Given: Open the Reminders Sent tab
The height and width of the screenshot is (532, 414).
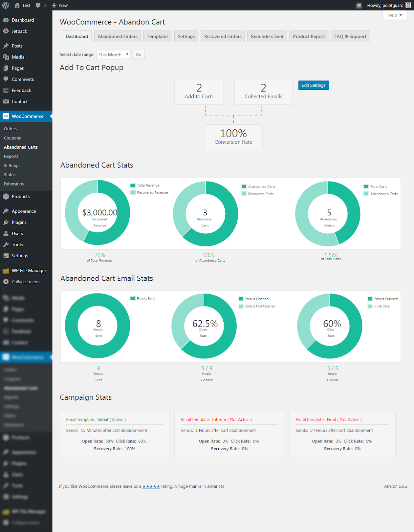Looking at the screenshot, I should (267, 36).
